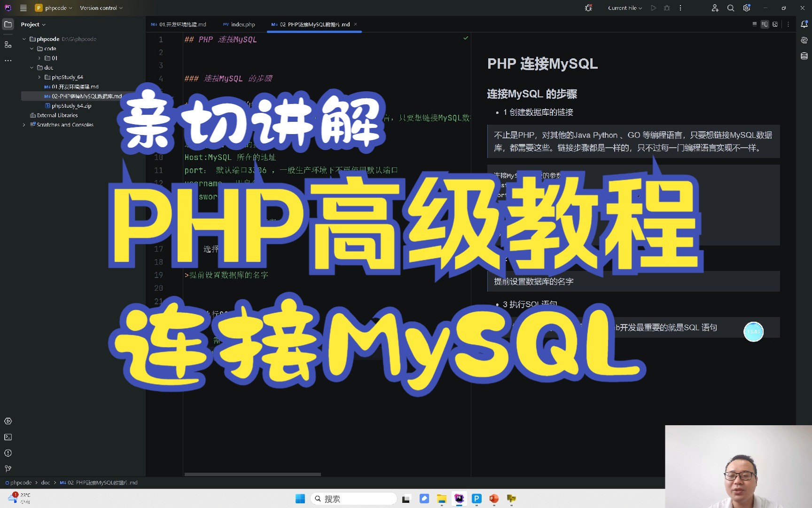This screenshot has width=812, height=508.
Task: Open the Notifications bell panel
Action: coord(804,24)
